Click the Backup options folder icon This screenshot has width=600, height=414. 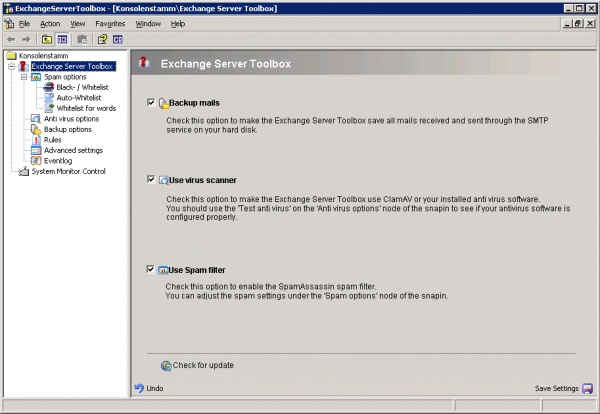36,129
